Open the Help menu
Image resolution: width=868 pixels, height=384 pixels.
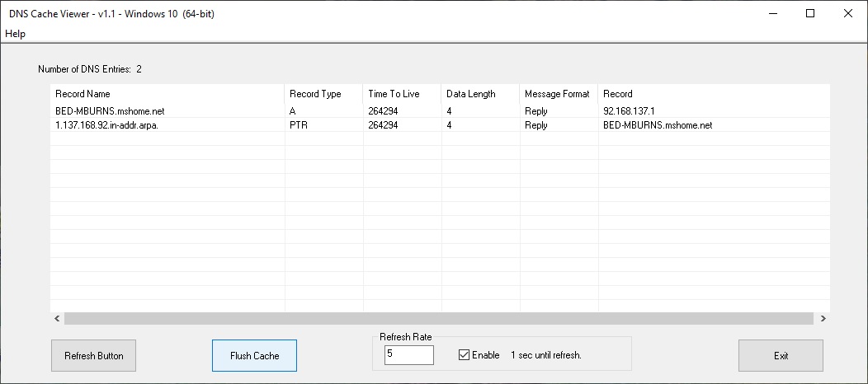point(15,34)
